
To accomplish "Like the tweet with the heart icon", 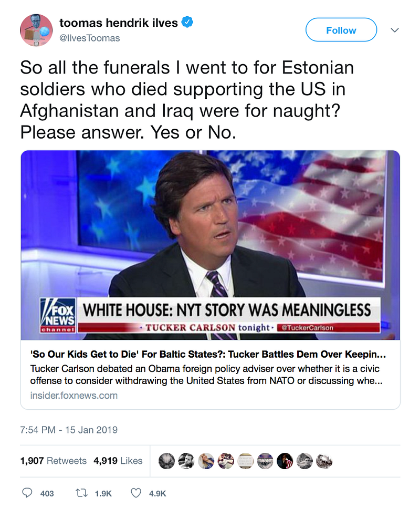I will pyautogui.click(x=136, y=493).
